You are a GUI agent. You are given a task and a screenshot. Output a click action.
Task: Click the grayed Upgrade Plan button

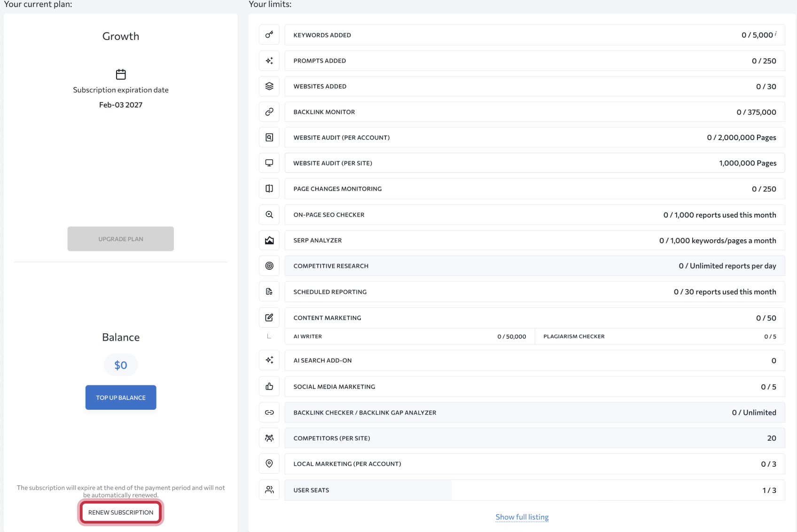(121, 239)
